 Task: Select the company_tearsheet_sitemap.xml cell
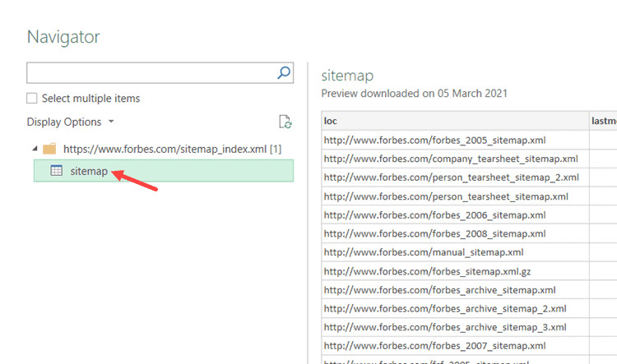coord(451,159)
